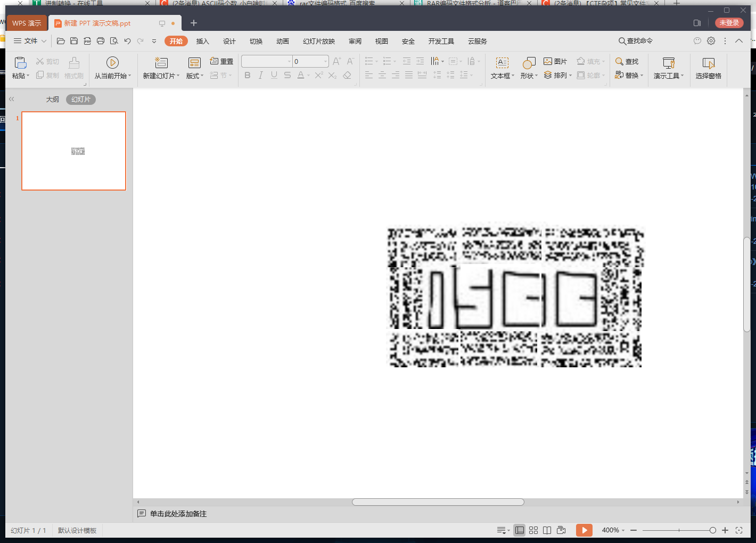Click the Selection Pane (选择窗格) icon

click(x=708, y=63)
